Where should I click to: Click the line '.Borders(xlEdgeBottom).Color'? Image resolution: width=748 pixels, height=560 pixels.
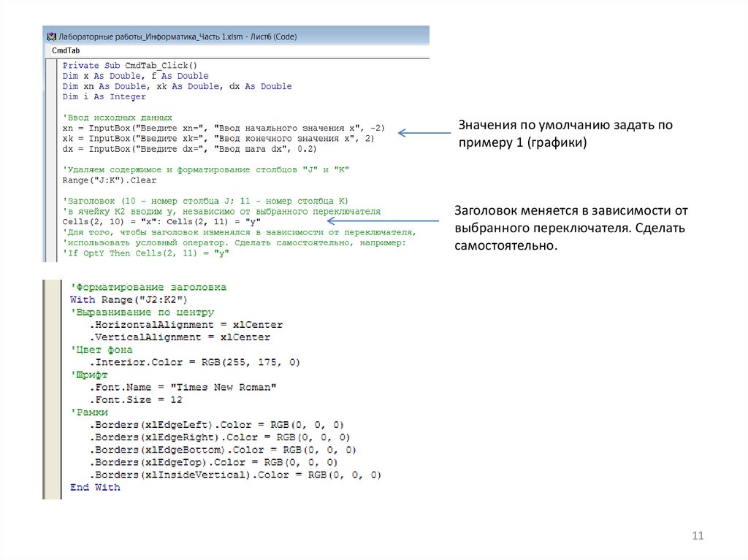(223, 450)
